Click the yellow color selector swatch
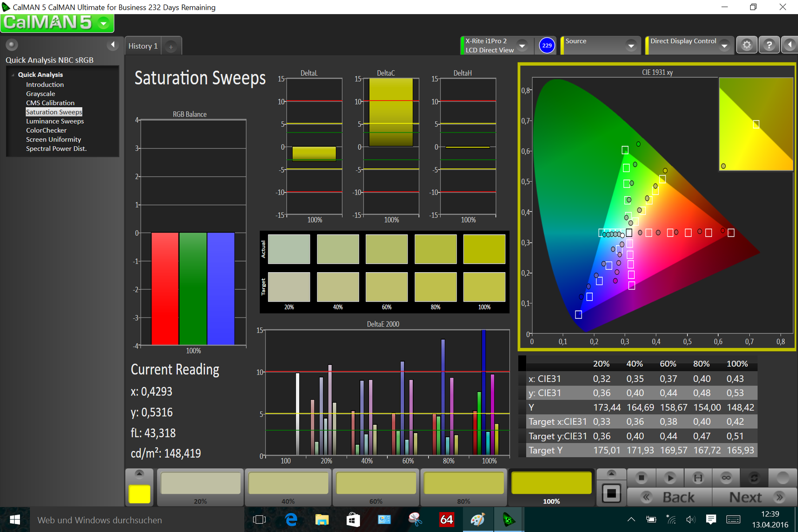Viewport: 798px width, 532px height. (x=139, y=494)
